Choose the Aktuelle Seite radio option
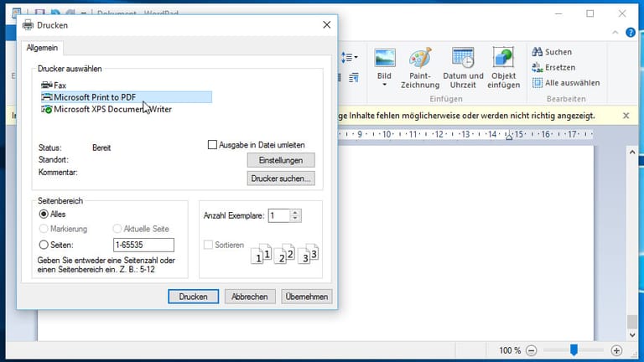This screenshot has height=362, width=644. coord(117,229)
